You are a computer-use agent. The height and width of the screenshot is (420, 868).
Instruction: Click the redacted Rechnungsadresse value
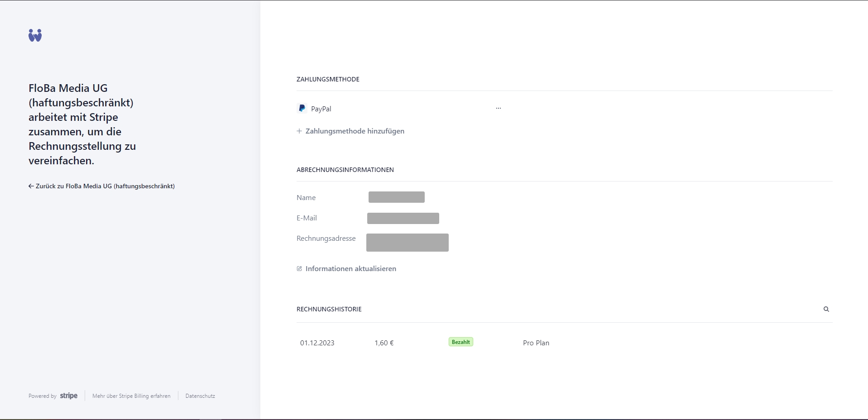[x=407, y=243]
